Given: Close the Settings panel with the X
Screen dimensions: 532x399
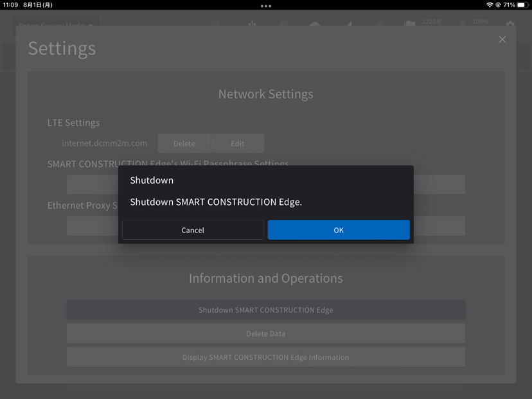Looking at the screenshot, I should coord(502,39).
